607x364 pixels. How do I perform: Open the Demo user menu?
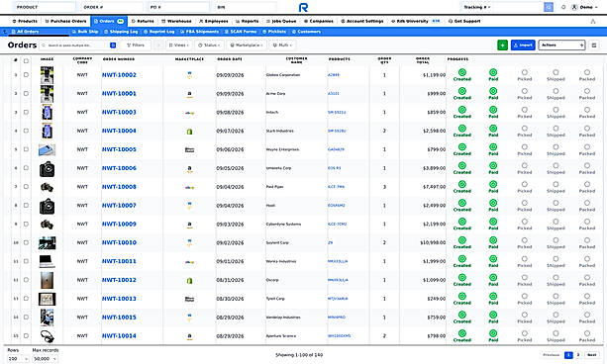[584, 7]
